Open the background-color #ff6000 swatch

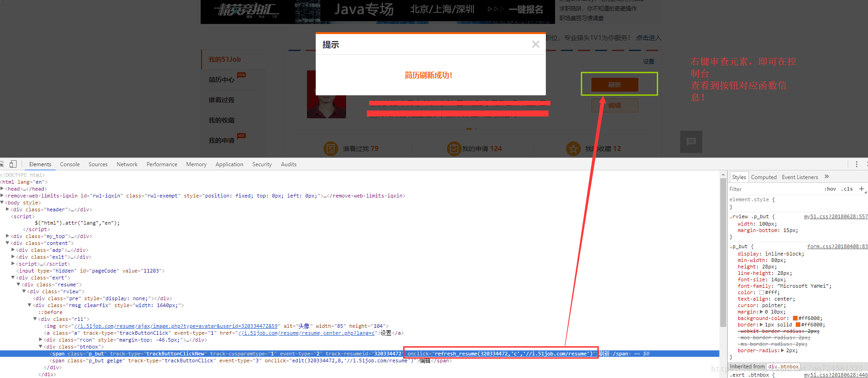[x=795, y=318]
